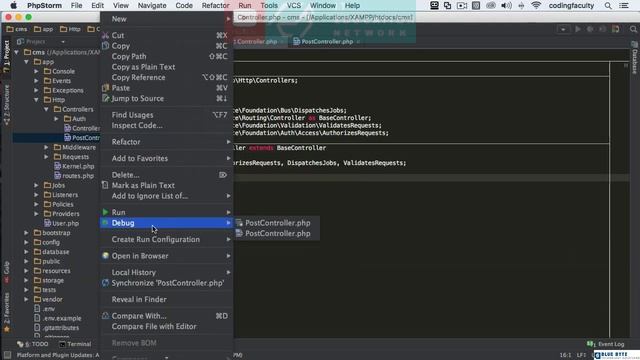Choose Inspect Code entry
640x360 pixels.
[x=167, y=126]
